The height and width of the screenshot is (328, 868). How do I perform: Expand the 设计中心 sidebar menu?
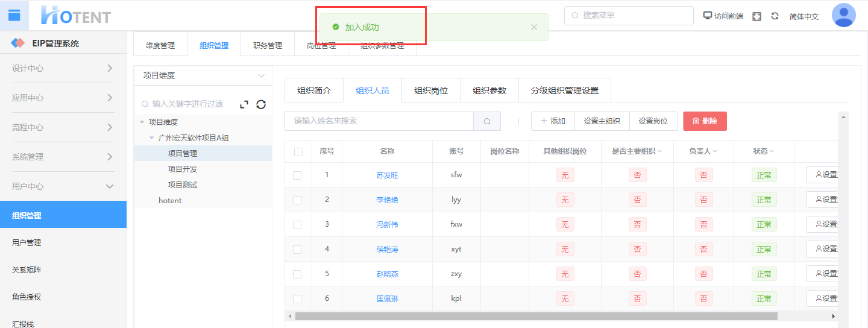point(63,68)
